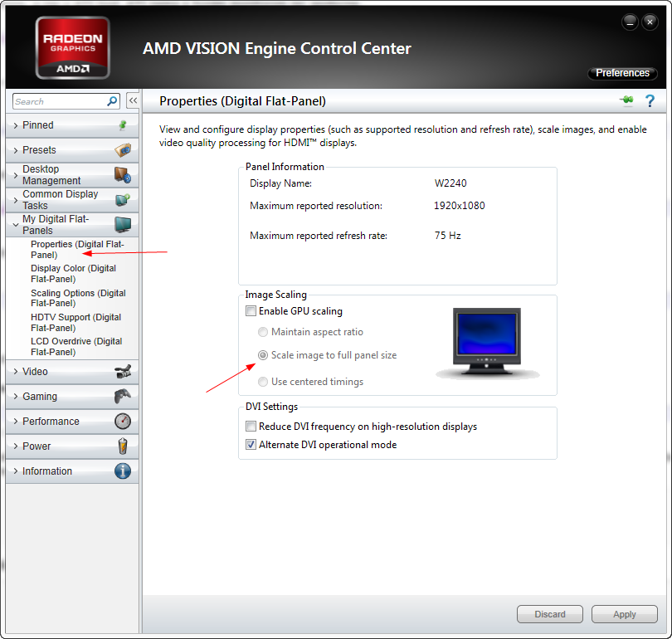
Task: Click the Presets section label
Action: click(39, 150)
